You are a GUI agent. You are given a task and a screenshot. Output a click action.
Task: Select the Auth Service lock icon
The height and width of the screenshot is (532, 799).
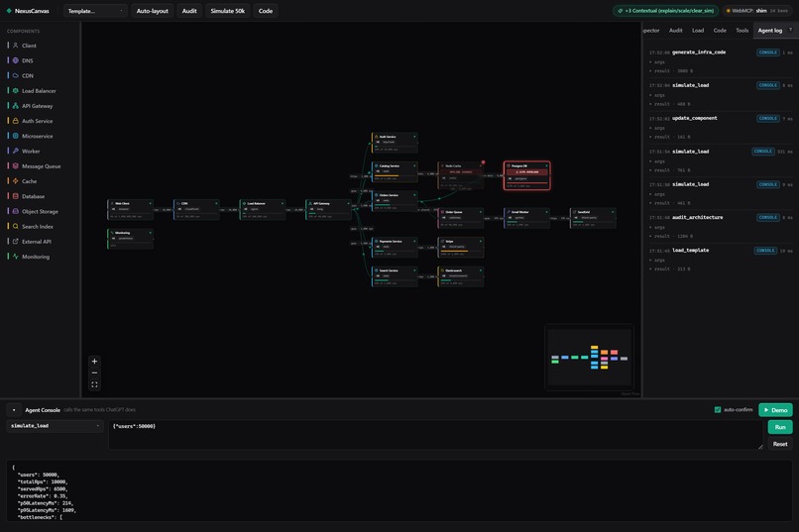point(15,121)
